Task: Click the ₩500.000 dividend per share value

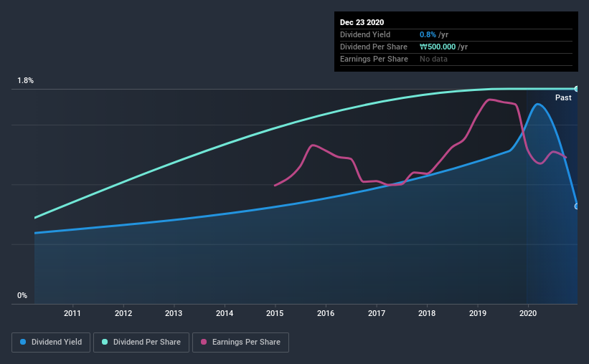Action: (438, 47)
